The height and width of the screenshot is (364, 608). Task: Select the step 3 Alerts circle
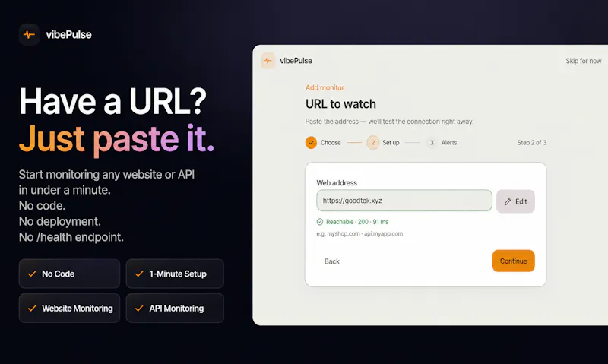point(432,143)
